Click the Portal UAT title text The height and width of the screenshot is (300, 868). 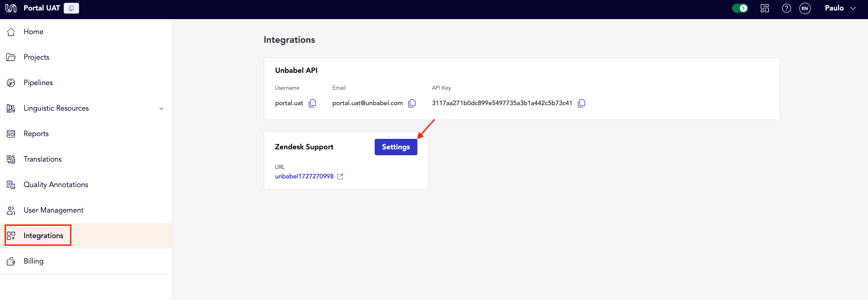click(42, 8)
